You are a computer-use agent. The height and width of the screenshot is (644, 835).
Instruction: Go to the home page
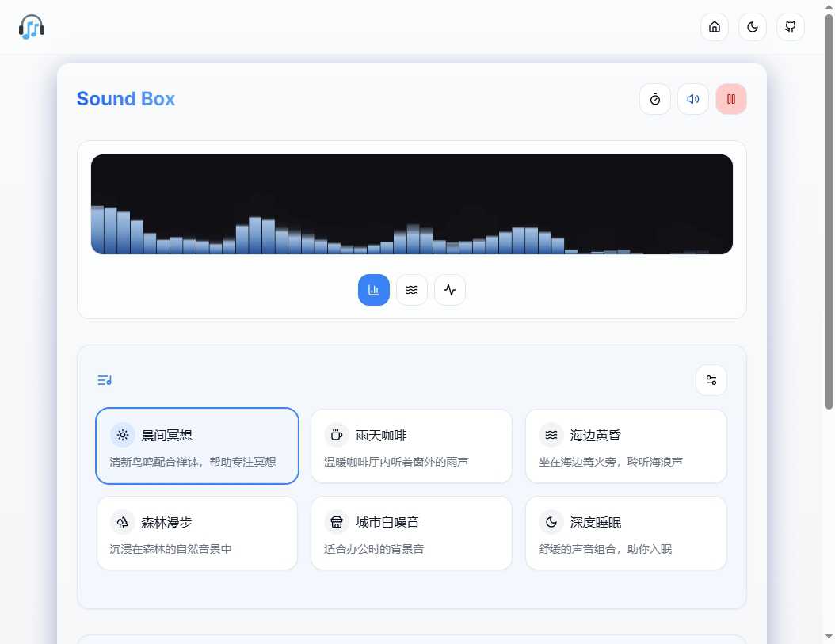click(714, 26)
